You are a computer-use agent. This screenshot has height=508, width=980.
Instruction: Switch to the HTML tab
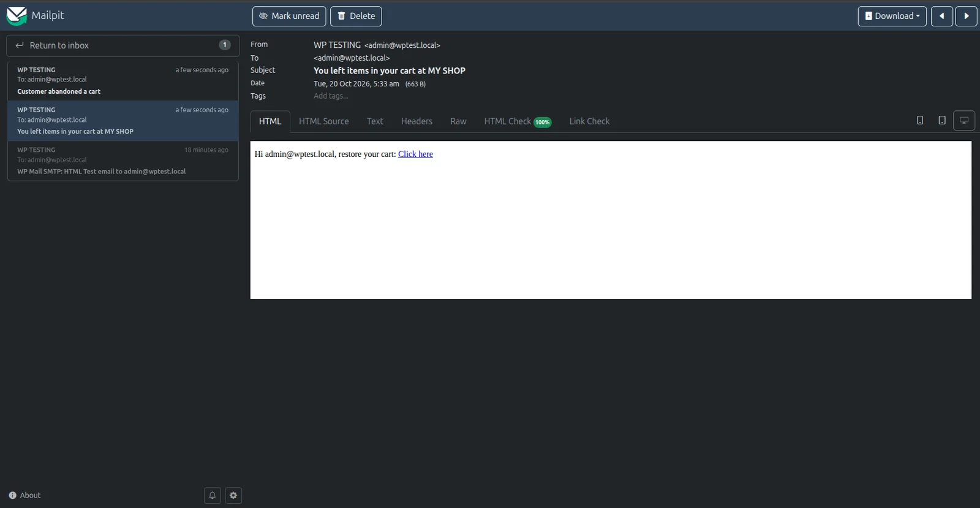click(x=270, y=121)
